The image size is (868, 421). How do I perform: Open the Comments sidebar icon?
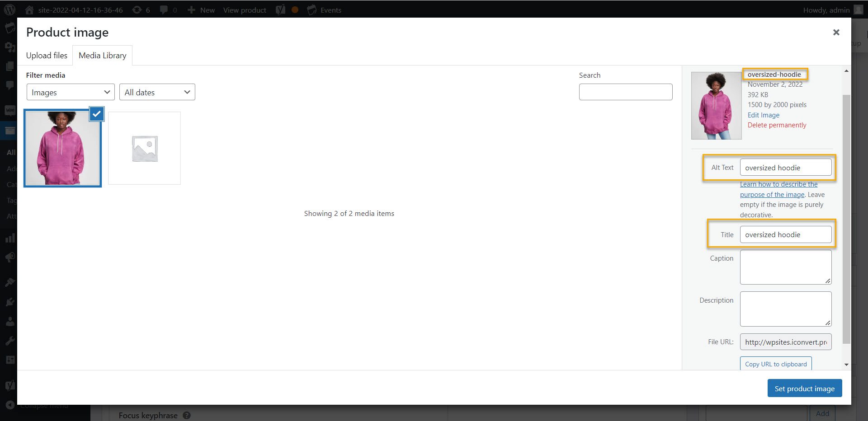coord(9,85)
